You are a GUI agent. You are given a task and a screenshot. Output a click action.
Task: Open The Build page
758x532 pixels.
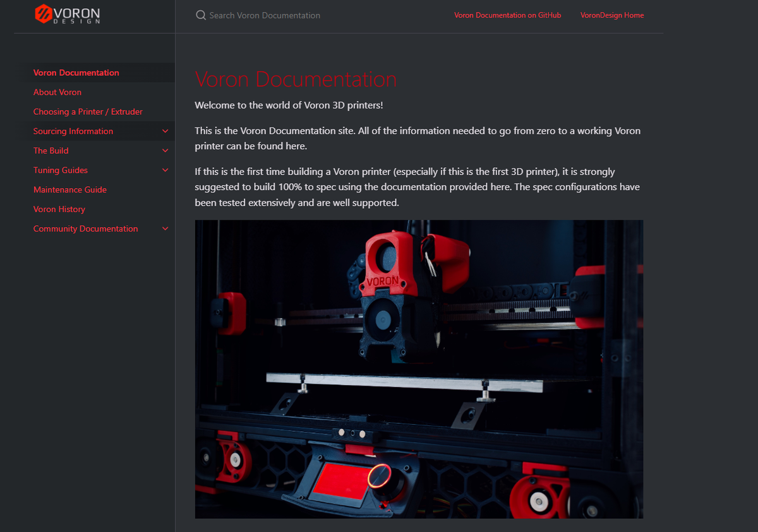[x=51, y=151]
